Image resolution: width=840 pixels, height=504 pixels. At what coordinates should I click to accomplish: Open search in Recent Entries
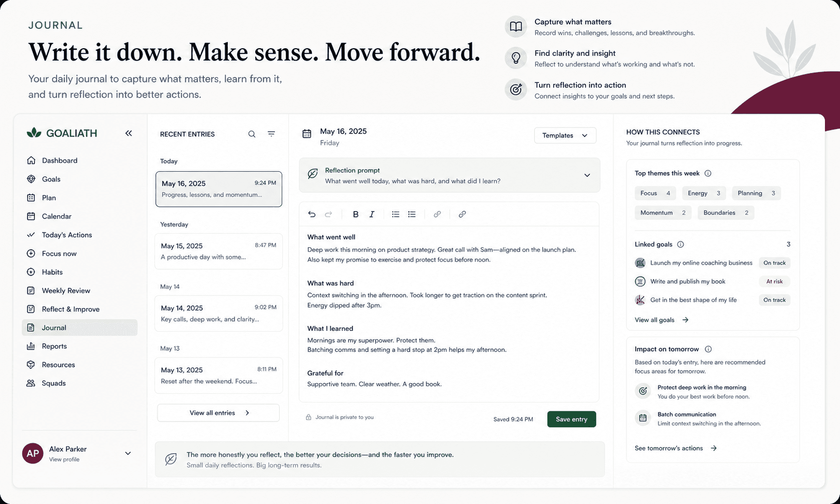pyautogui.click(x=252, y=134)
